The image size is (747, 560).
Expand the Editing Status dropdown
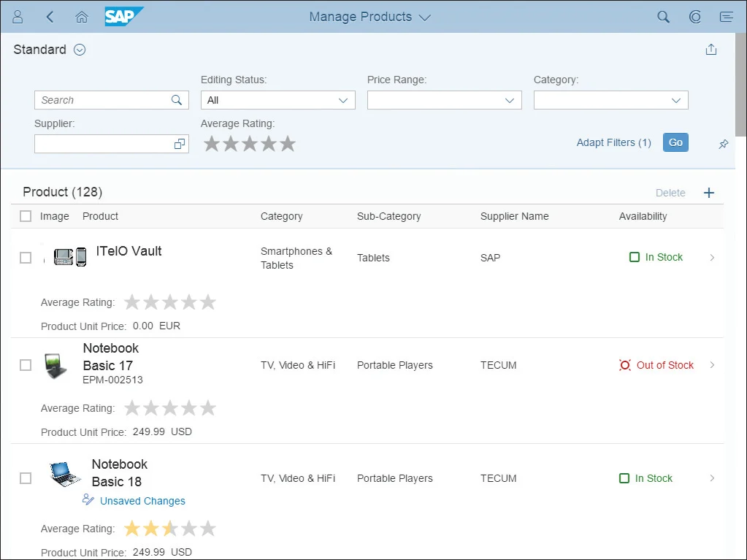click(x=343, y=101)
